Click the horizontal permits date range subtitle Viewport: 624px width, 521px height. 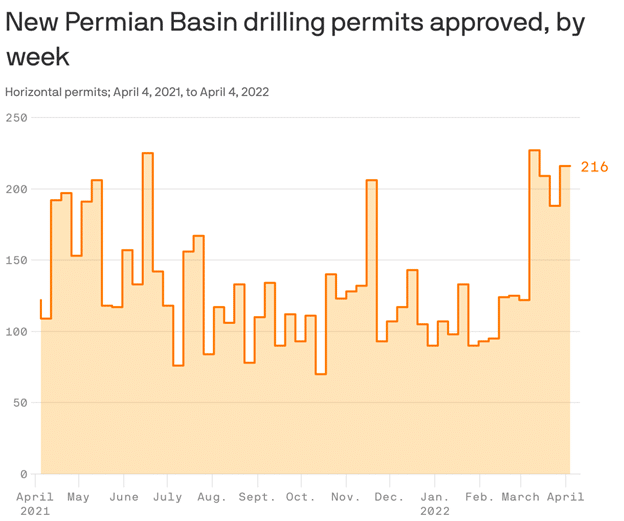[x=137, y=92]
